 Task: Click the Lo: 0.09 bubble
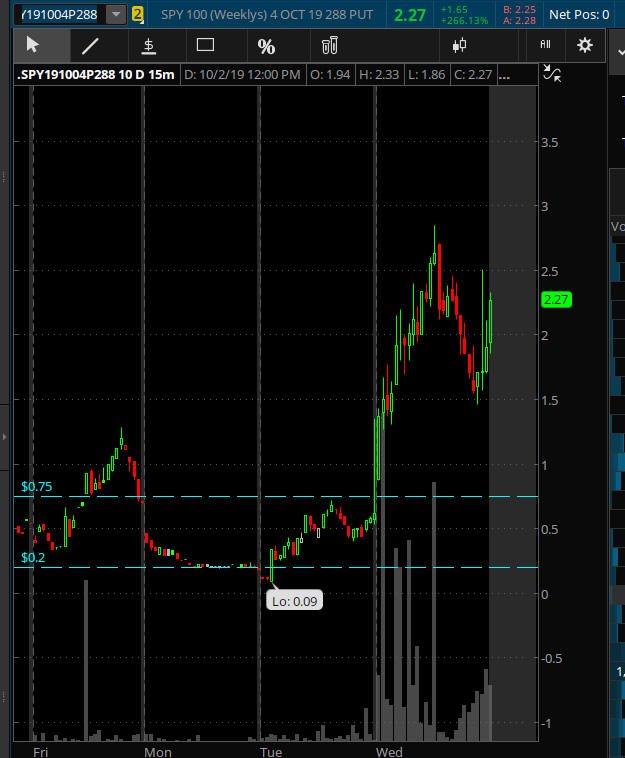coord(294,601)
